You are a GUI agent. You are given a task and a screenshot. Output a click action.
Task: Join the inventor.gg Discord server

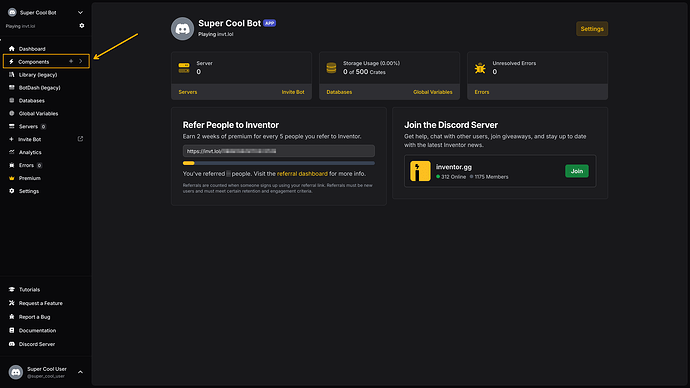pyautogui.click(x=576, y=171)
